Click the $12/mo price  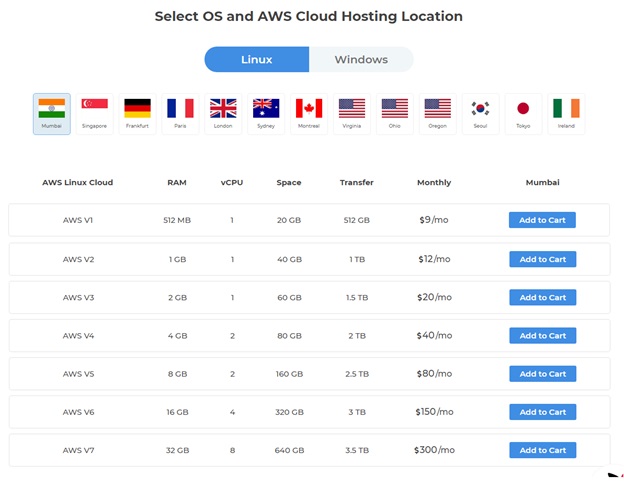coord(434,259)
